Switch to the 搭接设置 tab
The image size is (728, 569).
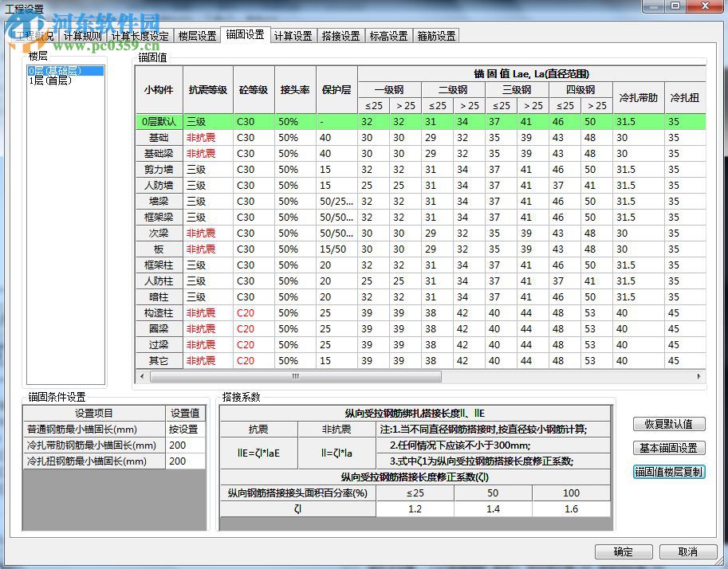click(x=341, y=35)
